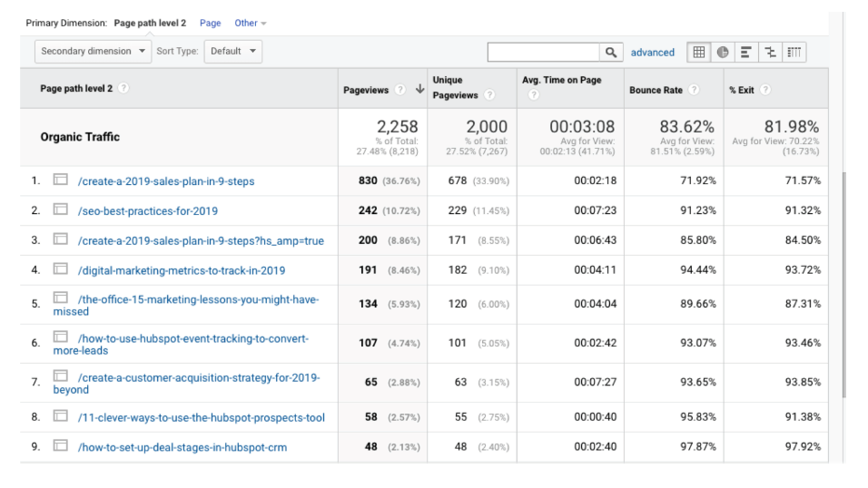Select Page primary dimension
Viewport: 868px width, 488px height.
pos(211,24)
